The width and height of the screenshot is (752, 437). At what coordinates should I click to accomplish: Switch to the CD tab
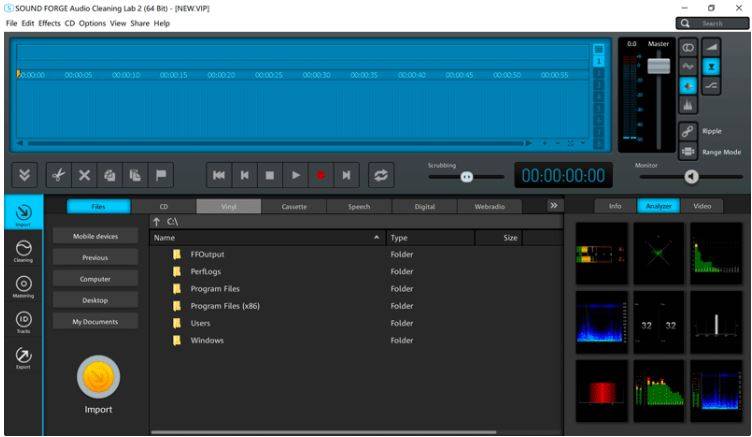pyautogui.click(x=164, y=207)
